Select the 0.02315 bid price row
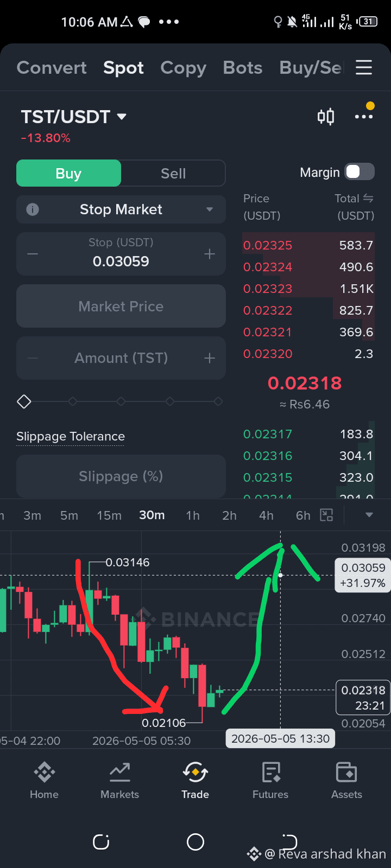The image size is (391, 868). tap(308, 477)
